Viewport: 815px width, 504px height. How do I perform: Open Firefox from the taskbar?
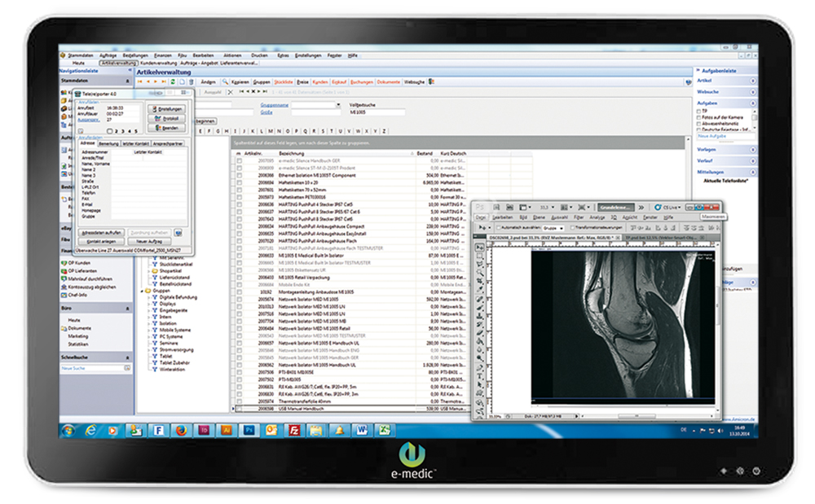(180, 429)
